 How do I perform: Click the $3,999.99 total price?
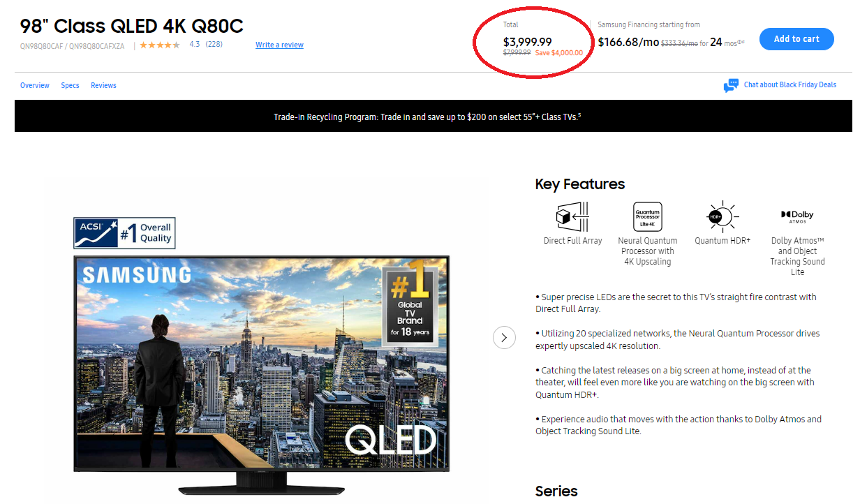527,42
